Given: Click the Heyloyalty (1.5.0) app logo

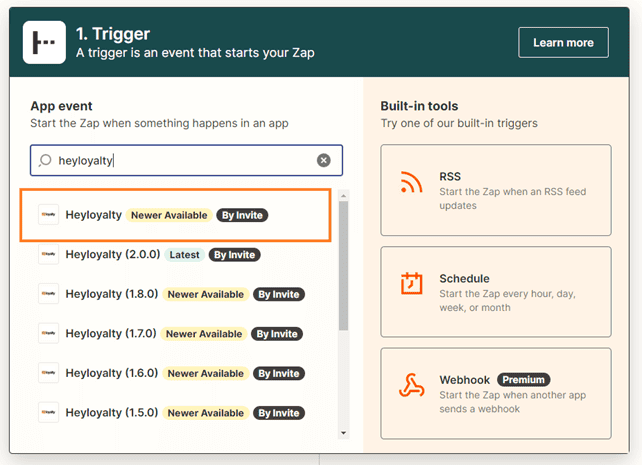Looking at the screenshot, I should click(48, 412).
